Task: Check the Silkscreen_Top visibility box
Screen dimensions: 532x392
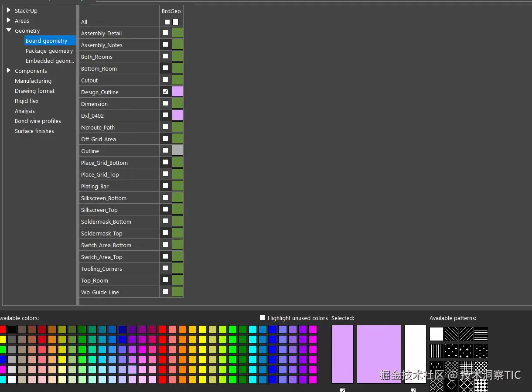Action: tap(165, 209)
